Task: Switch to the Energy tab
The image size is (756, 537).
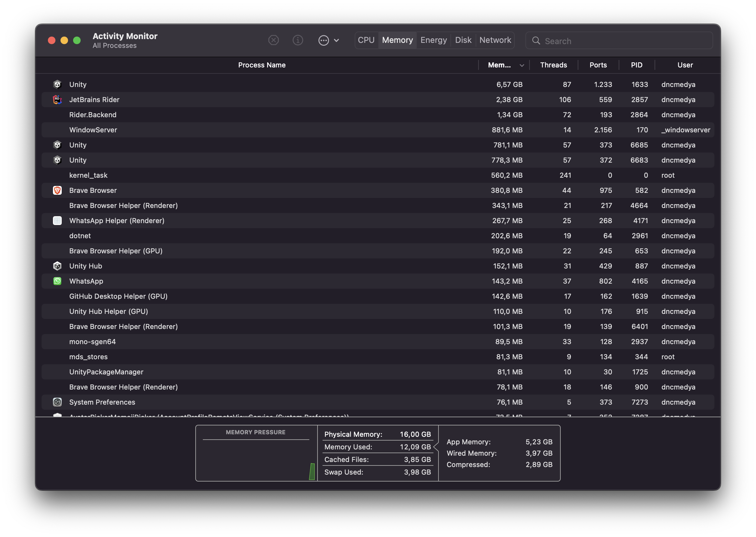Action: (433, 40)
